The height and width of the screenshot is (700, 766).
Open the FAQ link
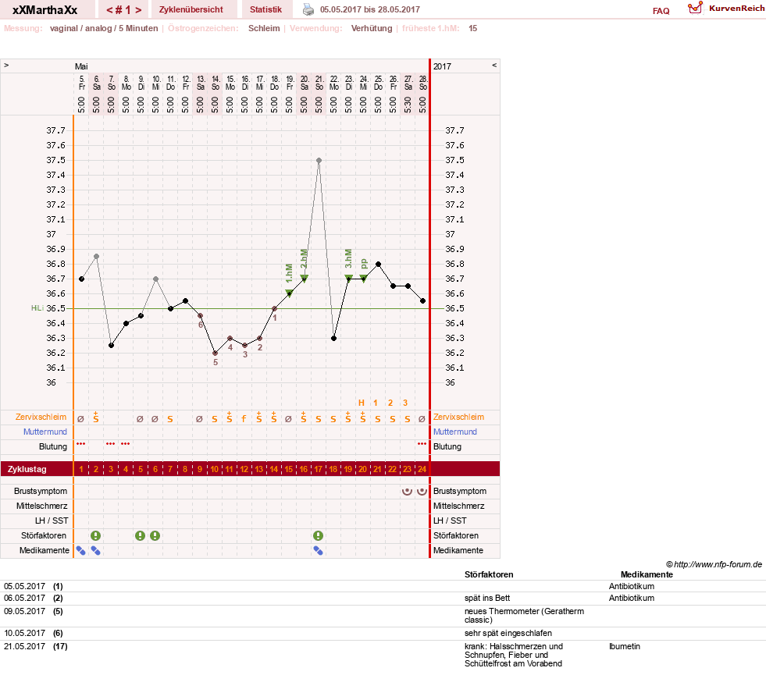[x=661, y=11]
